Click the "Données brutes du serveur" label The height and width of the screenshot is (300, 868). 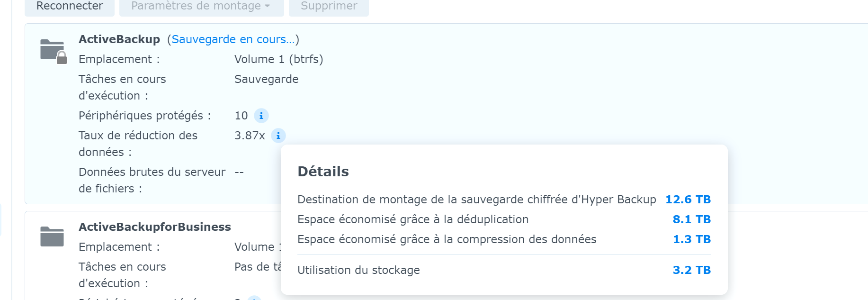152,172
